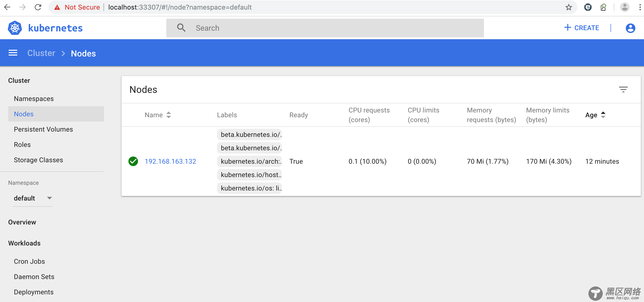Viewport: 644px width, 302px height.
Task: Click the CPU requests (cores) header
Action: [369, 115]
